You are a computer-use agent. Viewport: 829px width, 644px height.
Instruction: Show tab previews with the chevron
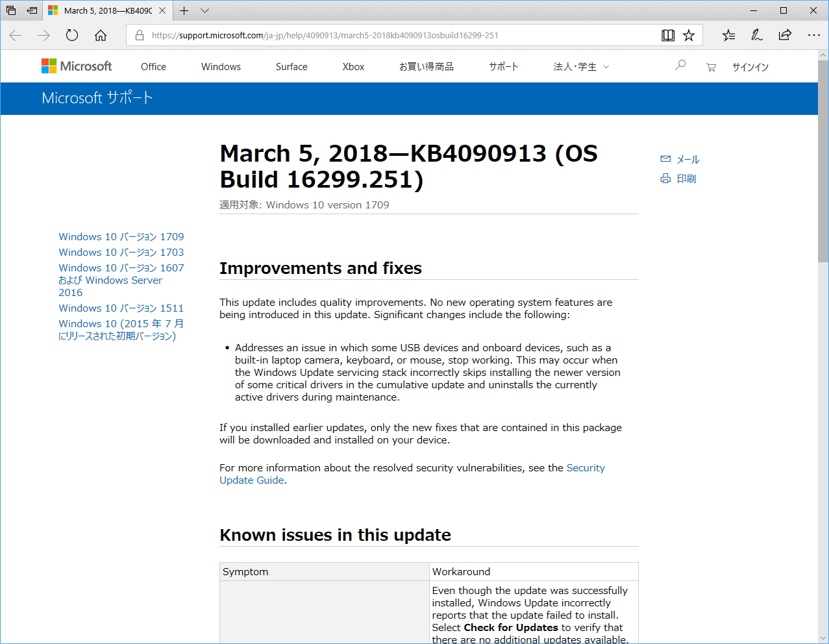pyautogui.click(x=204, y=10)
